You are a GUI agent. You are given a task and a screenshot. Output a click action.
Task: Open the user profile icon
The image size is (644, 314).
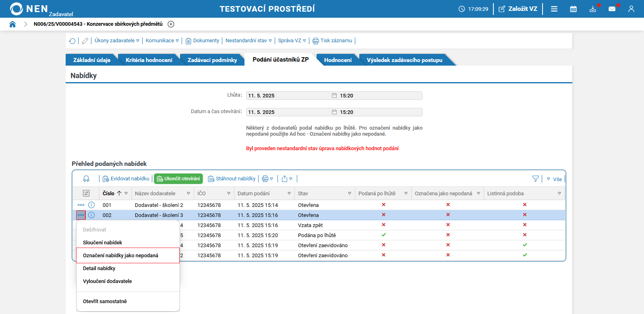pos(631,9)
